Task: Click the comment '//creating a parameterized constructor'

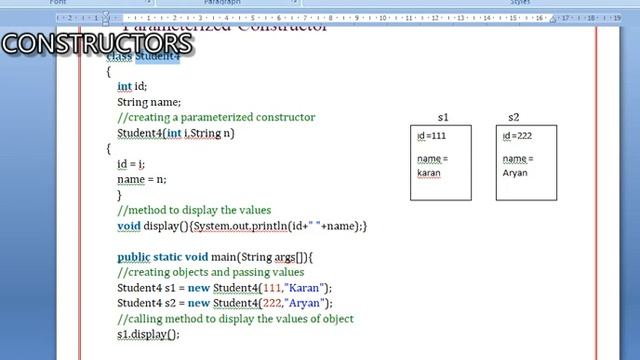Action: (216, 117)
